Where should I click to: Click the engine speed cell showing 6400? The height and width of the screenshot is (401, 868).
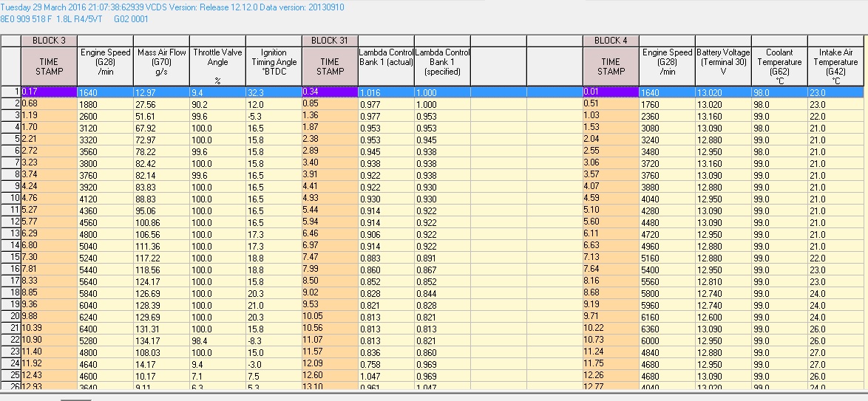tap(105, 328)
